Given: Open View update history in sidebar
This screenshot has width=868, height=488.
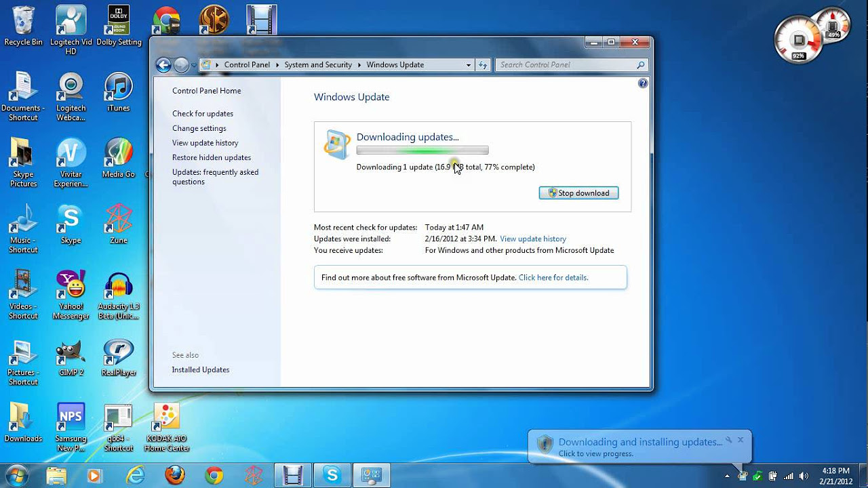Looking at the screenshot, I should point(205,143).
